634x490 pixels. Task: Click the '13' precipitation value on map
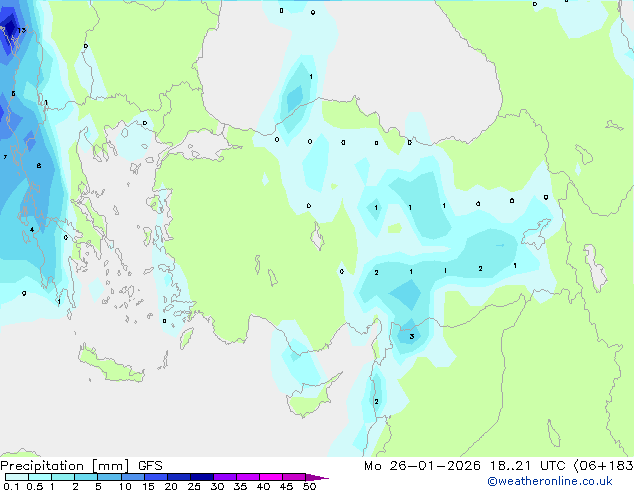point(22,30)
